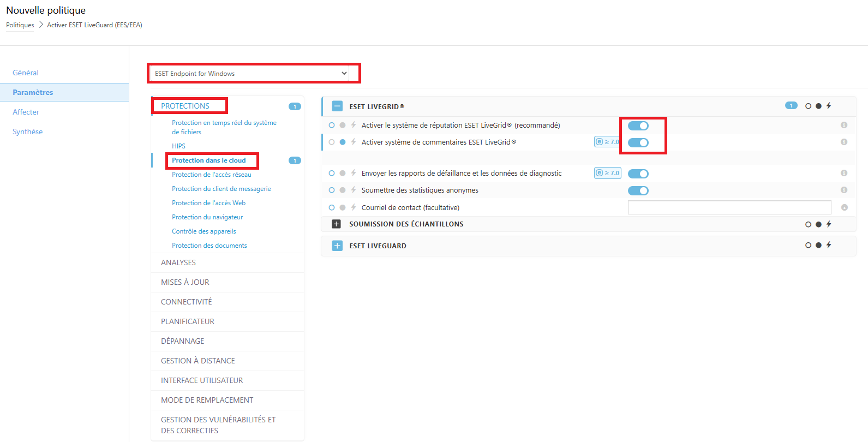Click Not-apply hollow circle in ESET LIVEGUARD header
The width and height of the screenshot is (868, 442).
coord(808,245)
